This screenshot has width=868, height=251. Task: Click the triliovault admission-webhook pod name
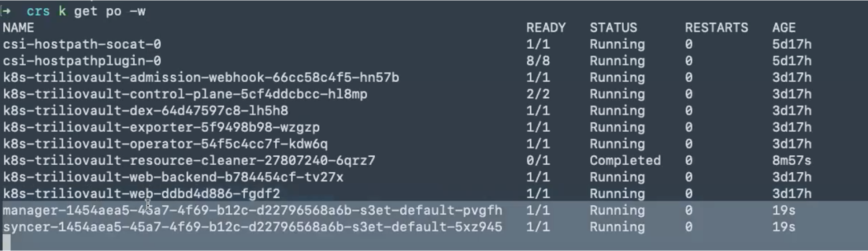[x=201, y=78]
